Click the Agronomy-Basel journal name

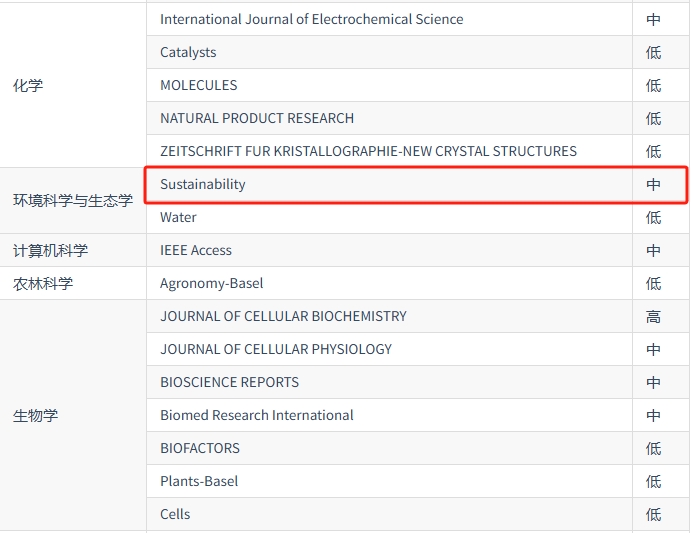tap(212, 283)
